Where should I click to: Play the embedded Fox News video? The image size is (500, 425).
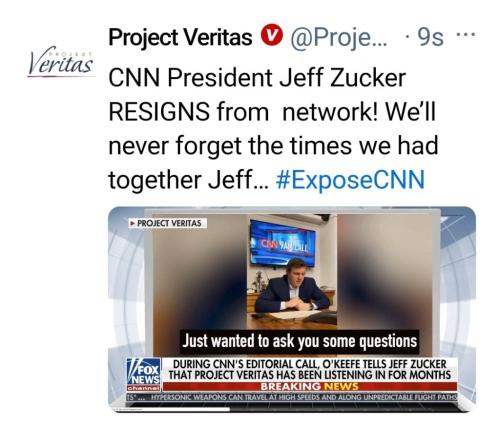tap(292, 309)
